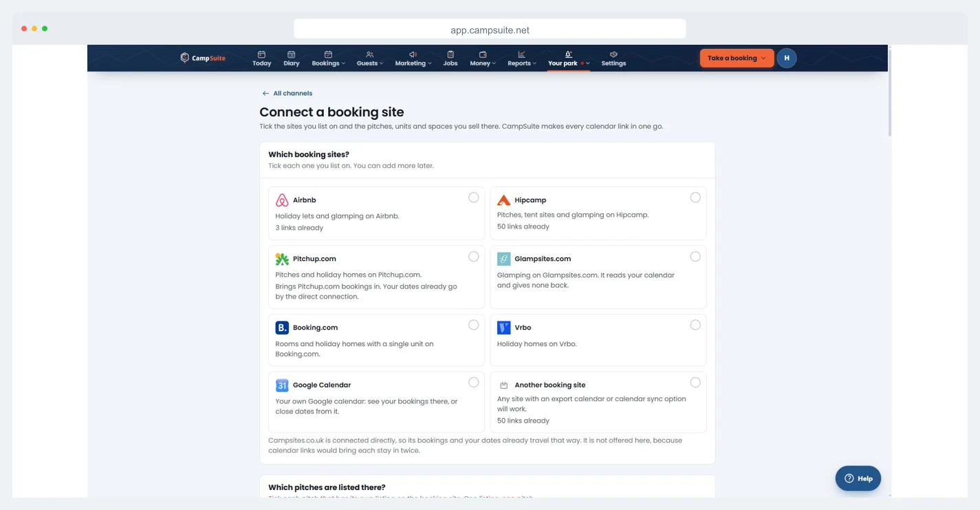
Task: Click the 'Connect a booking site' title
Action: pyautogui.click(x=331, y=112)
